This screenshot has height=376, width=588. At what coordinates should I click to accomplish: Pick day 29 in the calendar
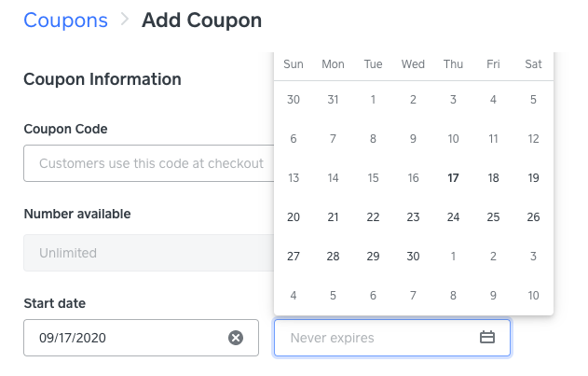(x=373, y=257)
